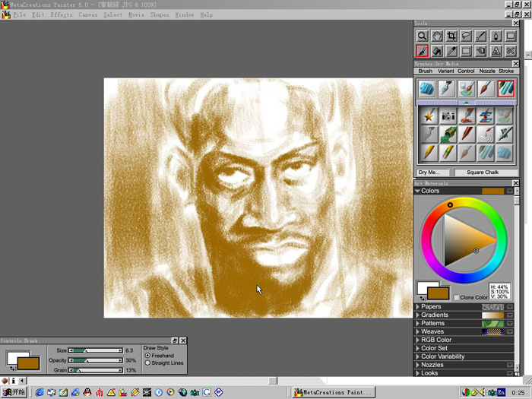Pick the blue Eraser brush in top row
This screenshot has height=399, width=532.
pos(427,89)
